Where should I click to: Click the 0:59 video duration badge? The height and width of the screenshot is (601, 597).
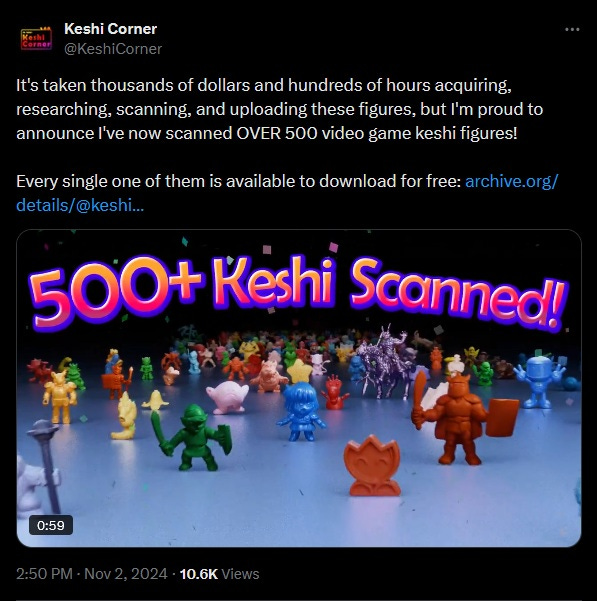tap(51, 525)
